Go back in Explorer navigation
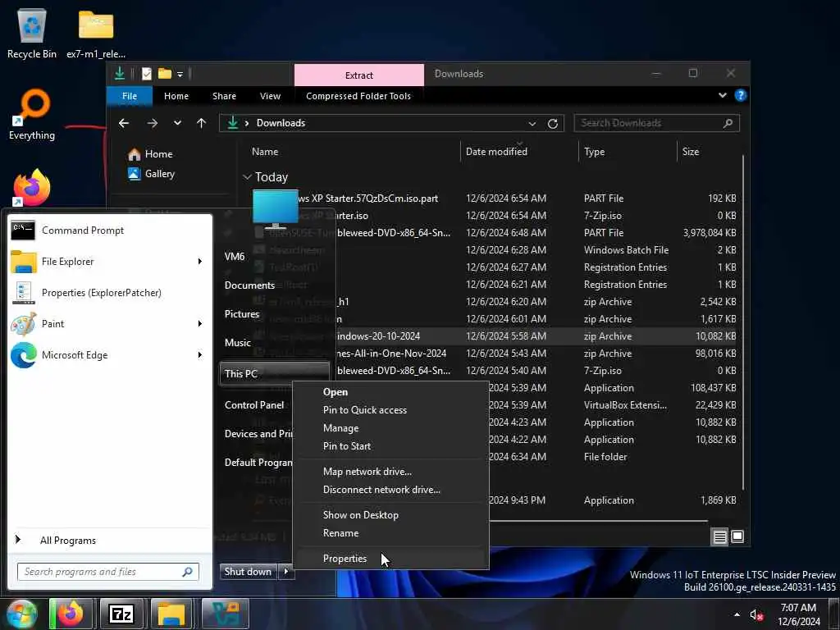840x630 pixels. click(x=124, y=123)
